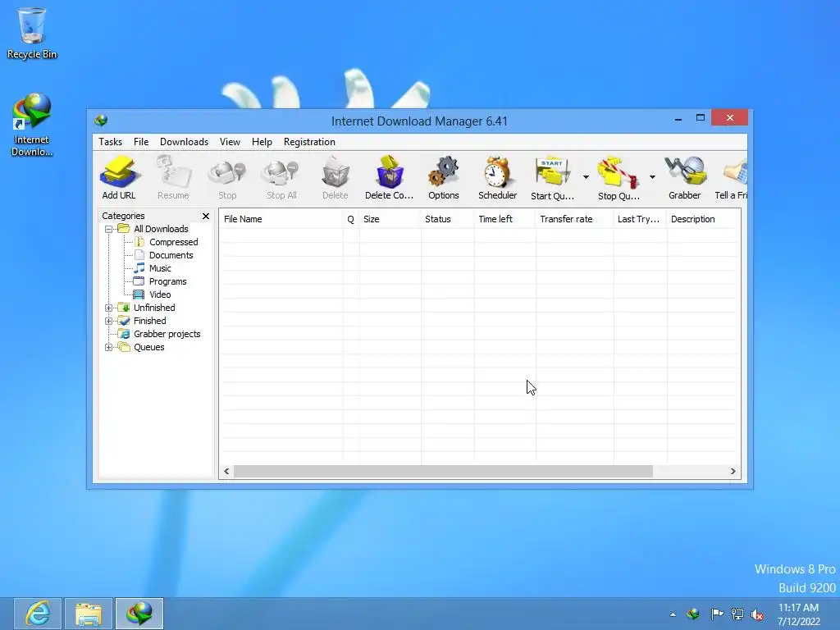Screen dimensions: 840x630
Task: Click the taskbar clock showing 11:17 AM
Action: 798,614
